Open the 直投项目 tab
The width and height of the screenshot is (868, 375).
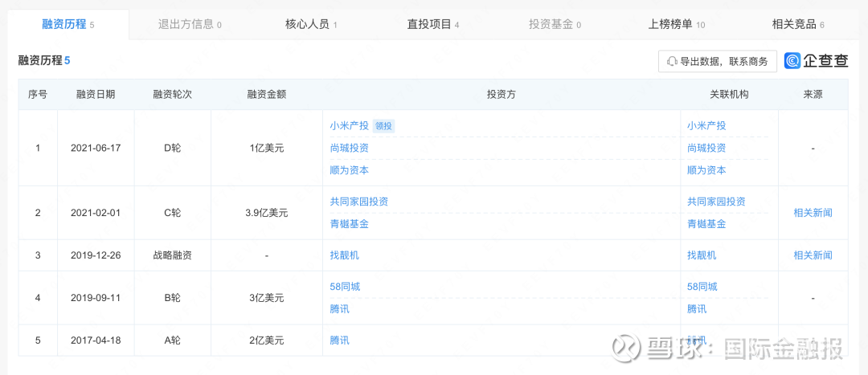coord(433,24)
